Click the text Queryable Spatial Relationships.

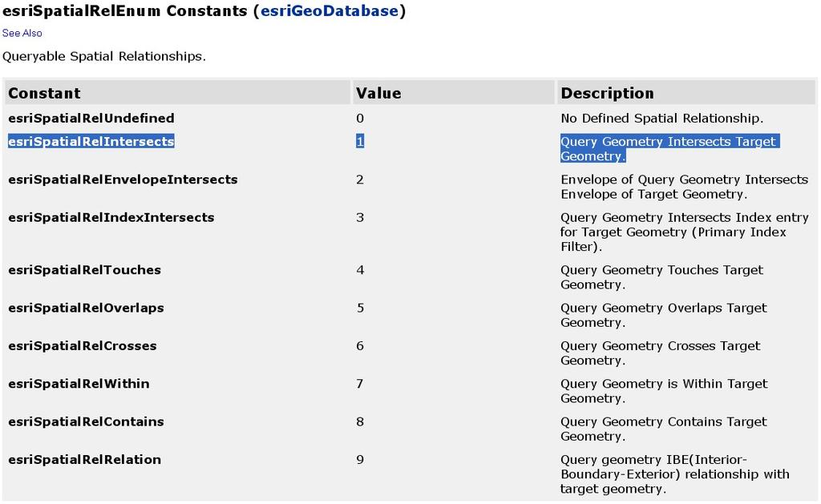[104, 57]
